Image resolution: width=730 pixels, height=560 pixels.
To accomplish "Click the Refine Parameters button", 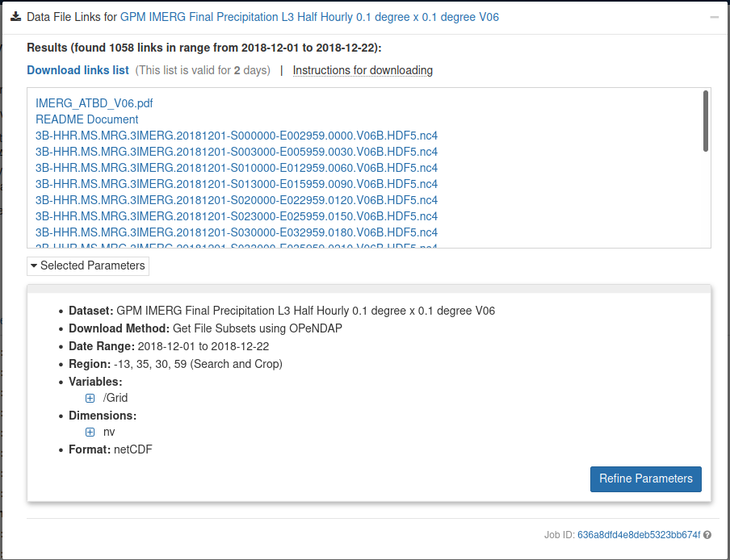I will (x=646, y=479).
